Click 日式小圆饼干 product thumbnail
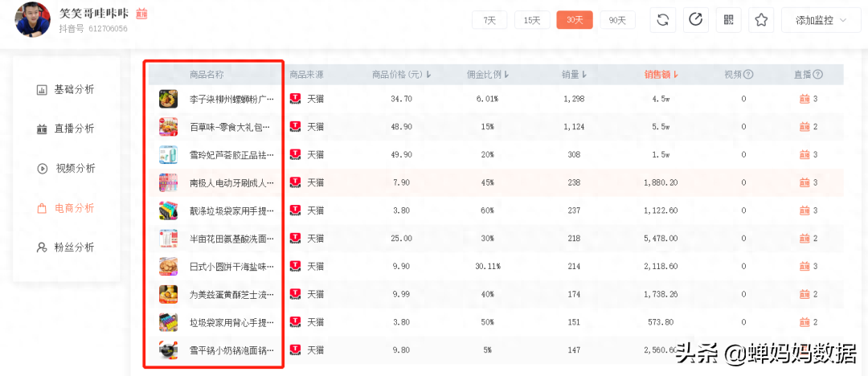 (x=168, y=267)
